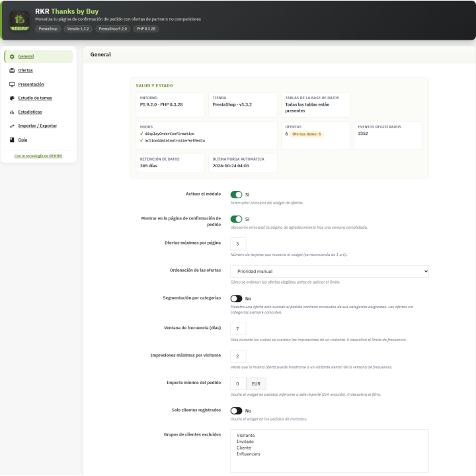Enable Segmentación por categorías switch
This screenshot has width=476, height=476.
[x=236, y=299]
